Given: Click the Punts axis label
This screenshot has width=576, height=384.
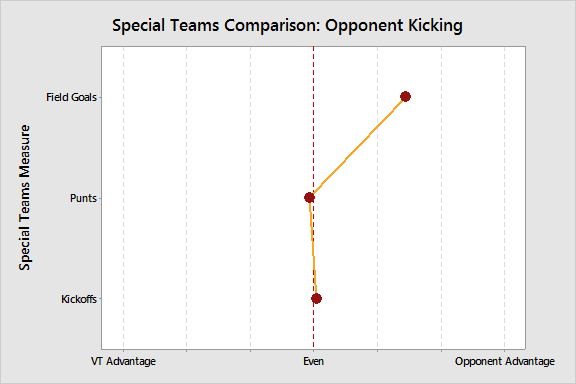Looking at the screenshot, I should [83, 198].
